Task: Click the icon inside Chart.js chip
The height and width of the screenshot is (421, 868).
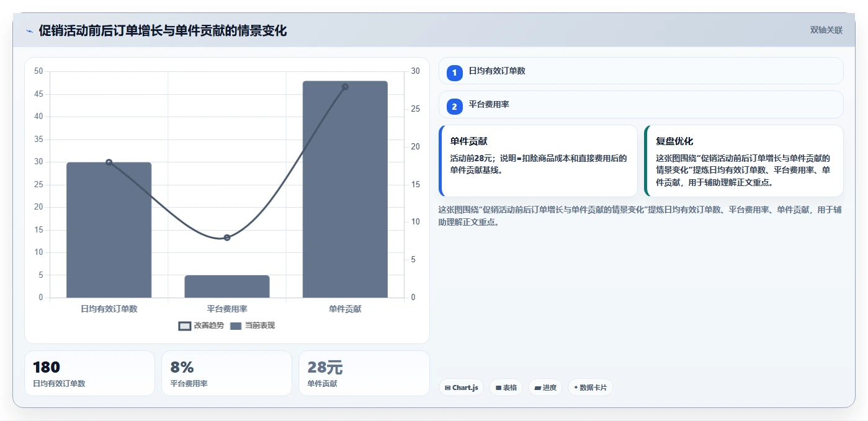Action: point(447,388)
